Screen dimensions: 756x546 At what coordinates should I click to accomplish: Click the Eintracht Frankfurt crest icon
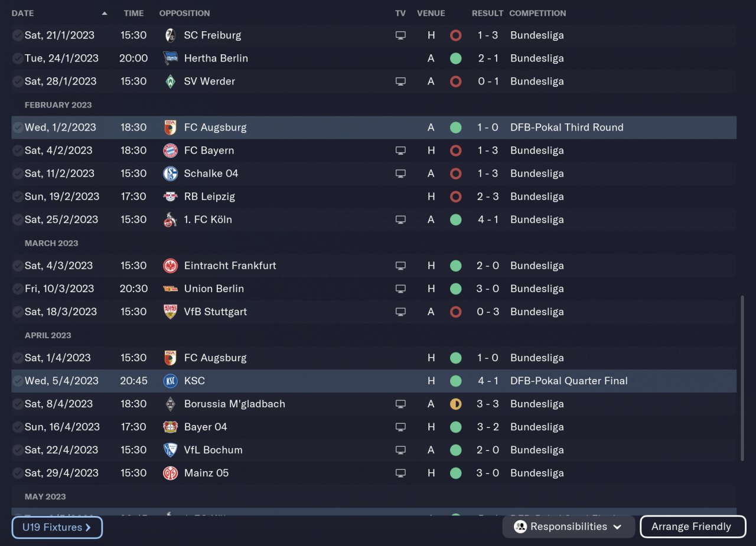click(170, 266)
